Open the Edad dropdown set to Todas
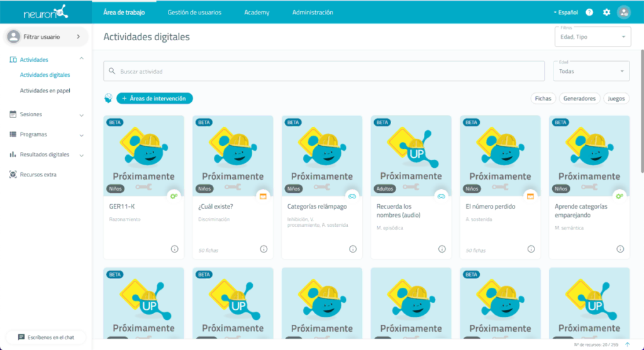This screenshot has height=350, width=644. [591, 71]
